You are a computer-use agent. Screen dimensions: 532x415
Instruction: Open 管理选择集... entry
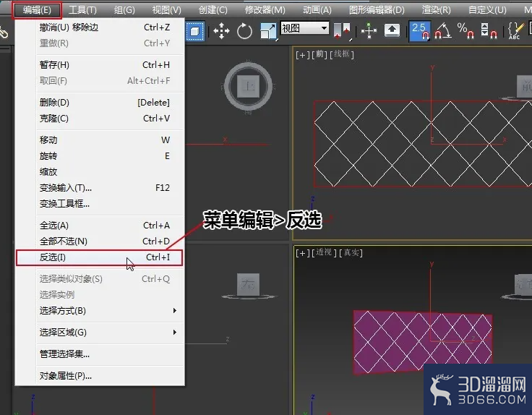100,354
